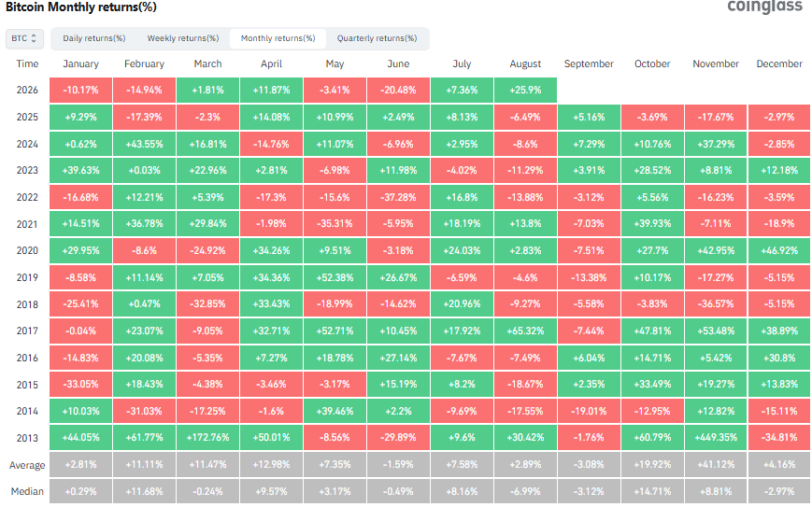Select the June 2022 -37.28% cell
The image size is (812, 507).
click(x=398, y=197)
